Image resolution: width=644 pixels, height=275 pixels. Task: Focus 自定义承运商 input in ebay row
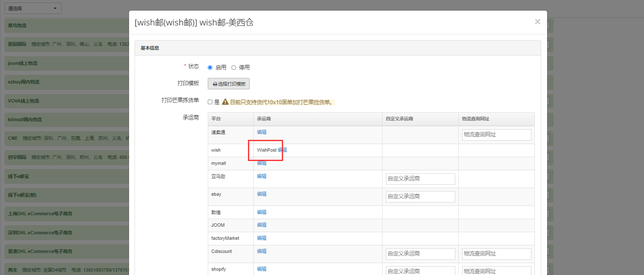point(420,197)
